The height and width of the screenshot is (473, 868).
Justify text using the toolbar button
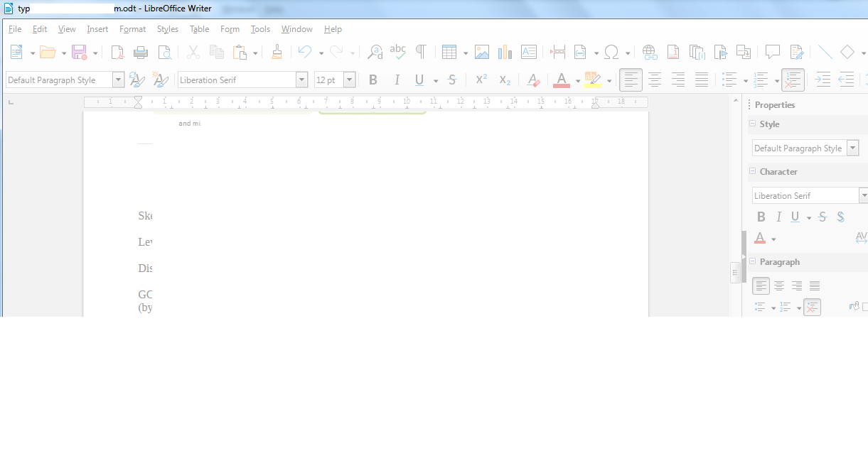(x=701, y=80)
